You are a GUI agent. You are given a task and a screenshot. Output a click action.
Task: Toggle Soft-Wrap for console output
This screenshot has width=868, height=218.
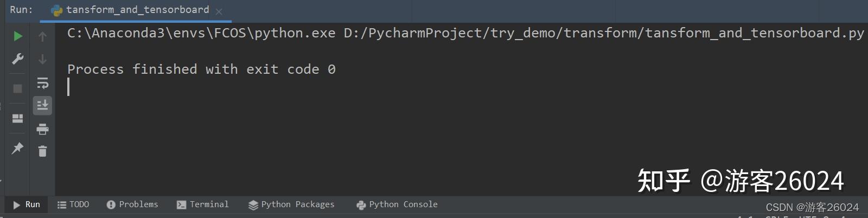(x=42, y=83)
